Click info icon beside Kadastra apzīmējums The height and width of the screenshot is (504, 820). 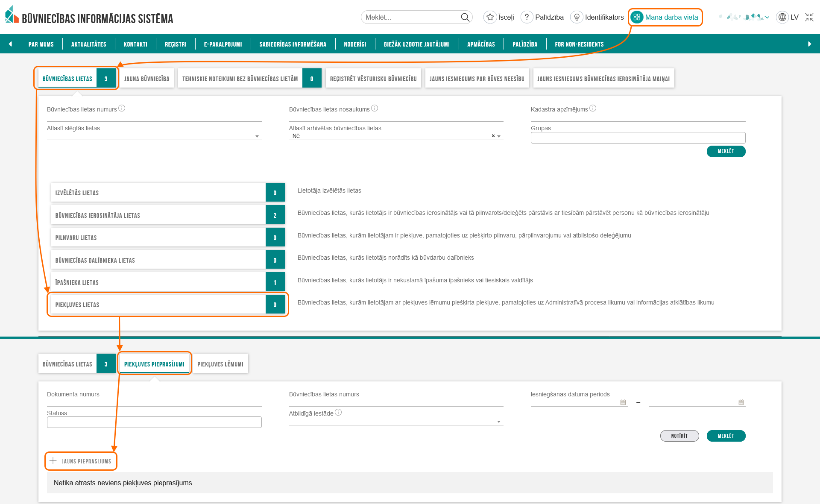593,108
